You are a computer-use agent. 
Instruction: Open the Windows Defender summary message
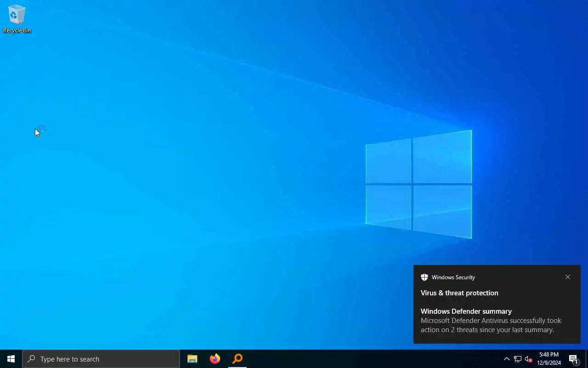(491, 321)
